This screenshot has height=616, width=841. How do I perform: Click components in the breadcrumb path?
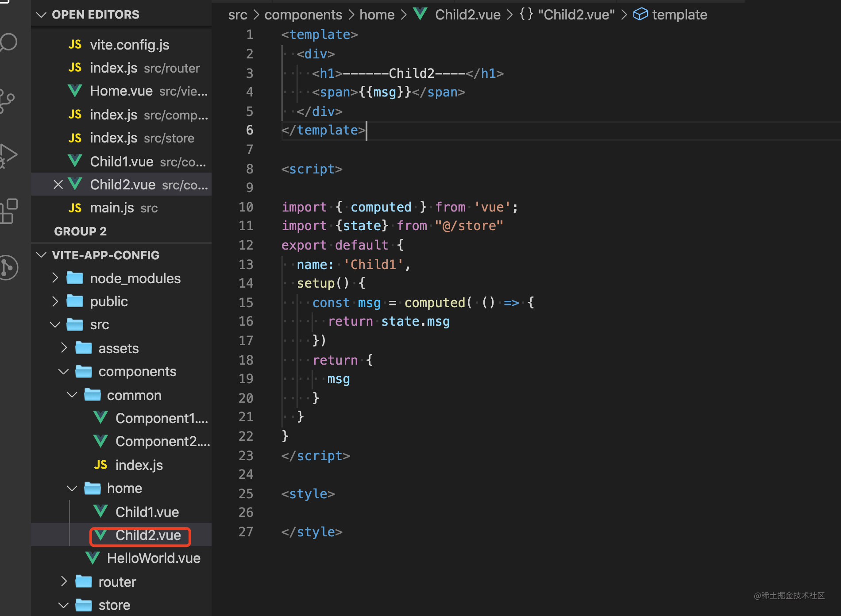[303, 15]
